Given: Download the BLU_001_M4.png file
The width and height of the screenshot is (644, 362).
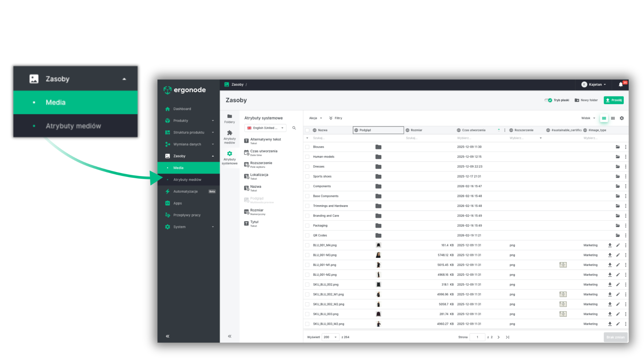Looking at the screenshot, I should click(x=610, y=245).
